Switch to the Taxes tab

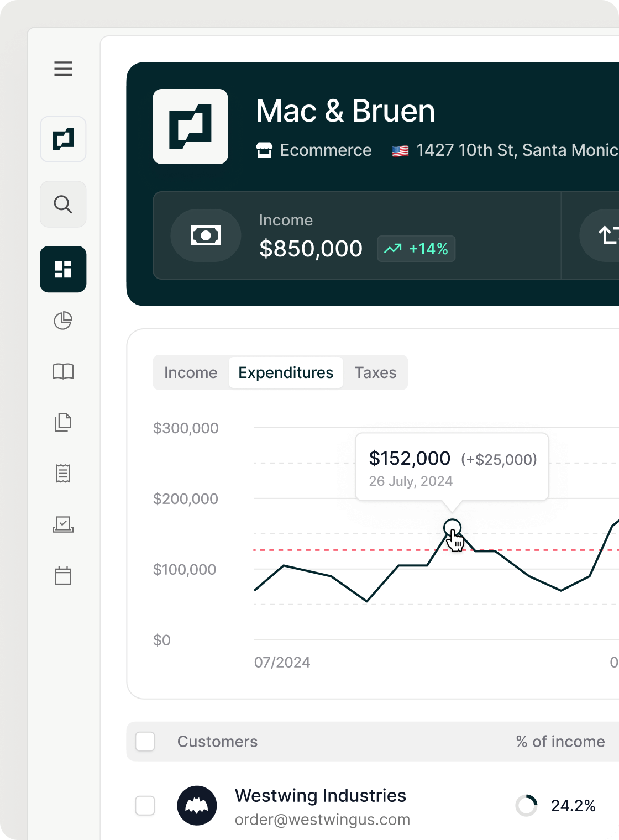tap(375, 372)
